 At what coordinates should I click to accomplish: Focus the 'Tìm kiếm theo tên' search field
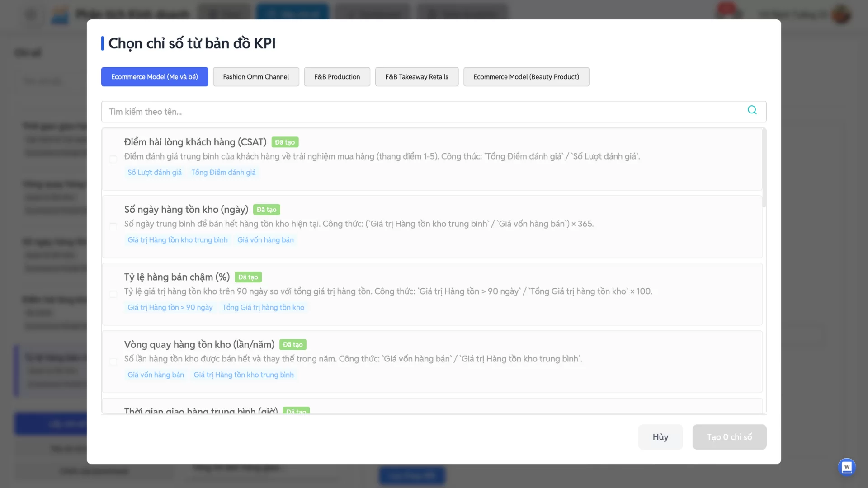[420, 112]
